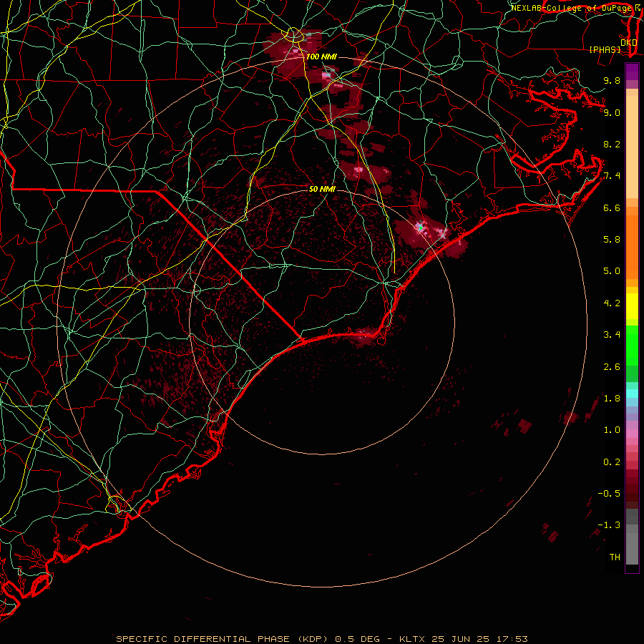Viewport: 644px width, 644px height.
Task: Click the 1.0 value on color scale
Action: pos(612,430)
